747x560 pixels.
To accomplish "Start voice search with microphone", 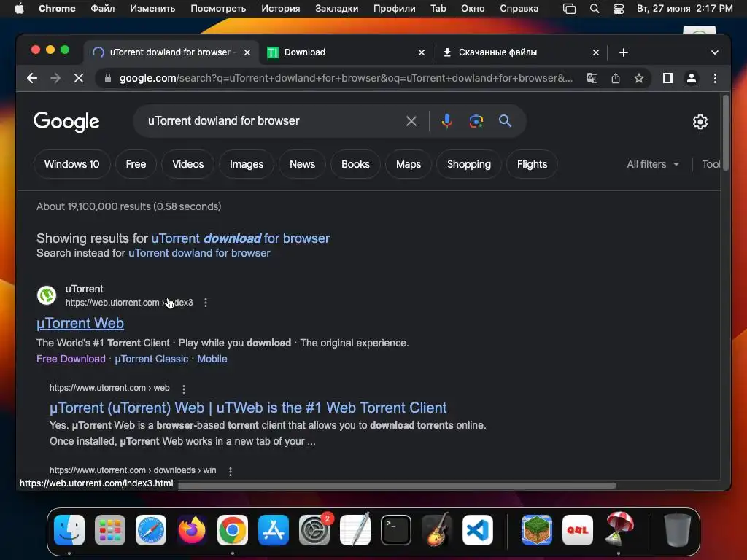I will tap(447, 121).
